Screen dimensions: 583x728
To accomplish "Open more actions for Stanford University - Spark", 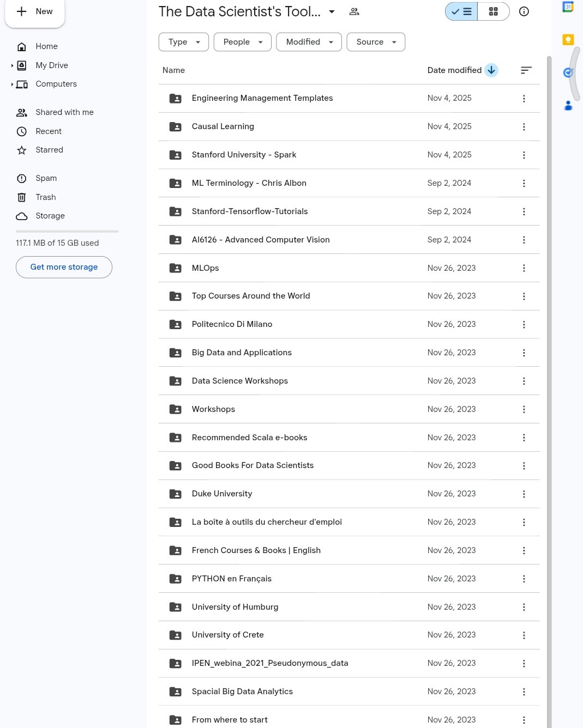I will coord(524,155).
